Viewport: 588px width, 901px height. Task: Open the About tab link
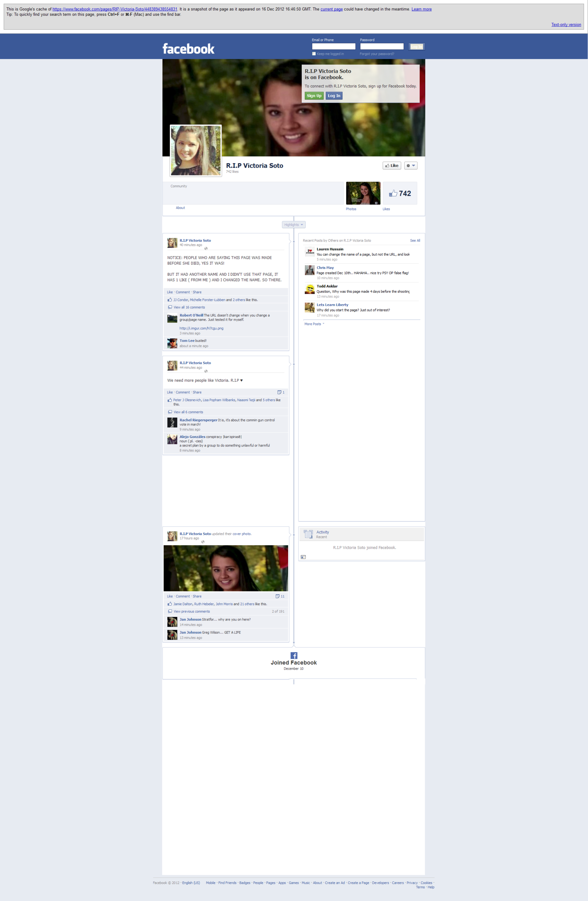coord(180,208)
